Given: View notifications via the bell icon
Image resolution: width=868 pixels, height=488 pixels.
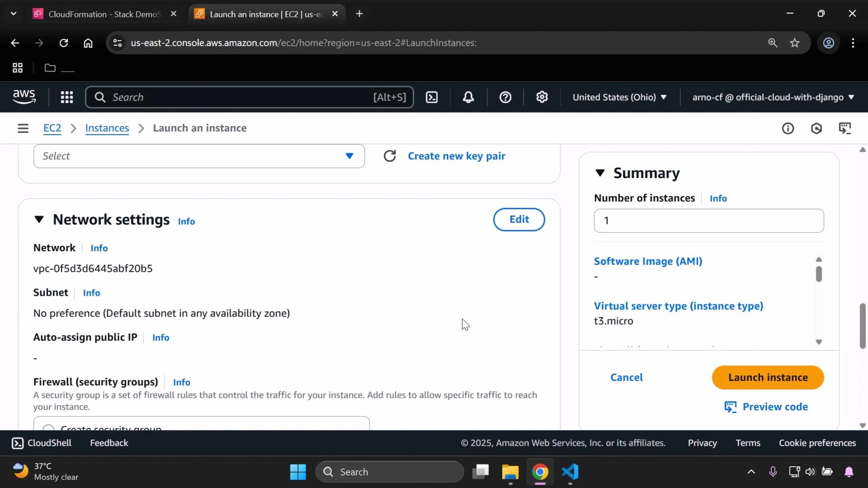Looking at the screenshot, I should click(x=468, y=97).
